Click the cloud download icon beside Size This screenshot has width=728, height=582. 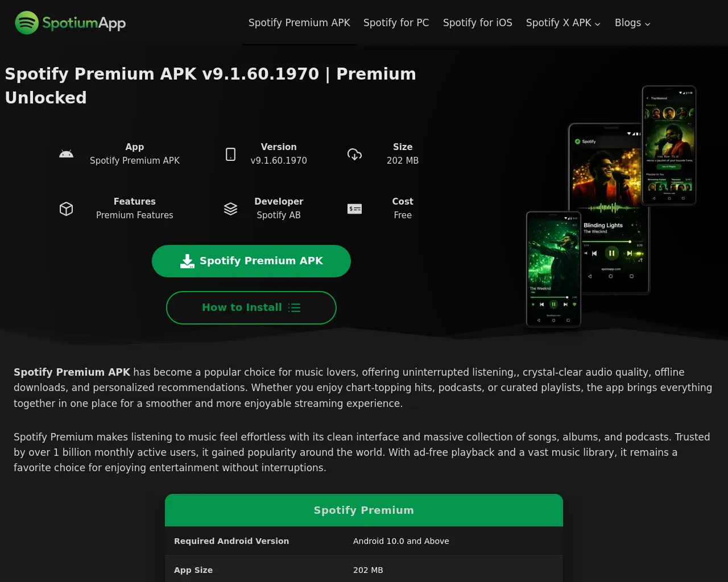point(354,154)
